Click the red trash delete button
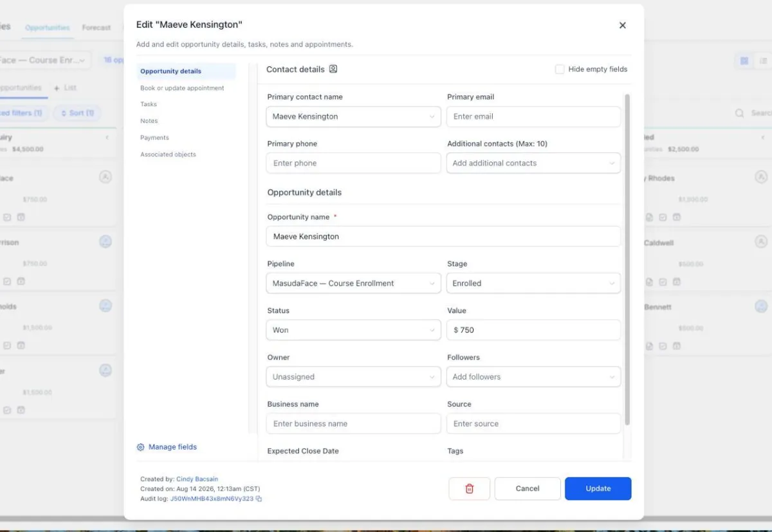This screenshot has height=532, width=772. click(x=469, y=488)
